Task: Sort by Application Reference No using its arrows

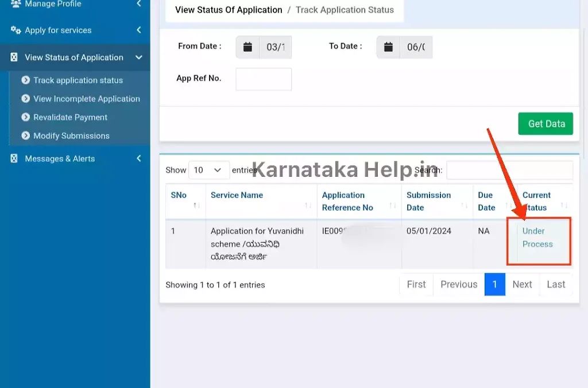Action: point(393,205)
